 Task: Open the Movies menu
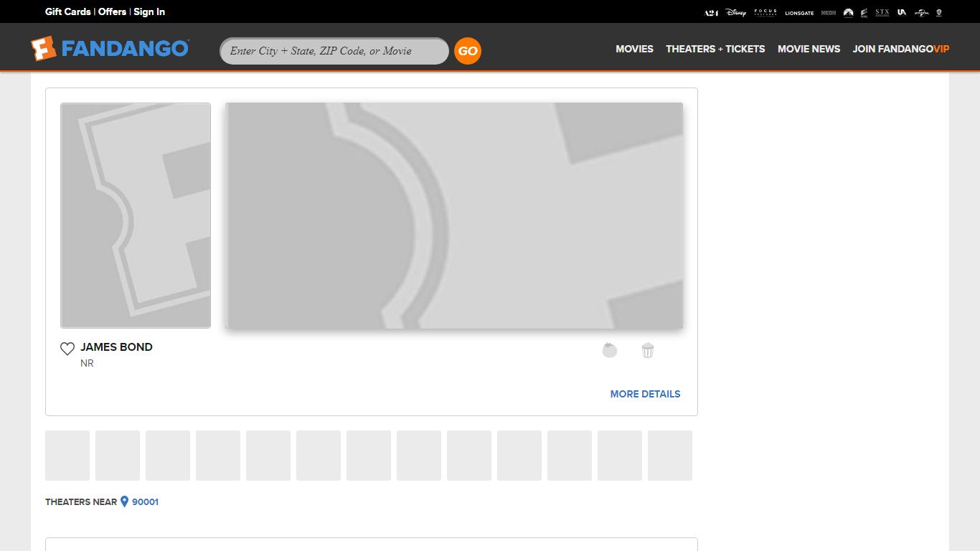point(635,49)
